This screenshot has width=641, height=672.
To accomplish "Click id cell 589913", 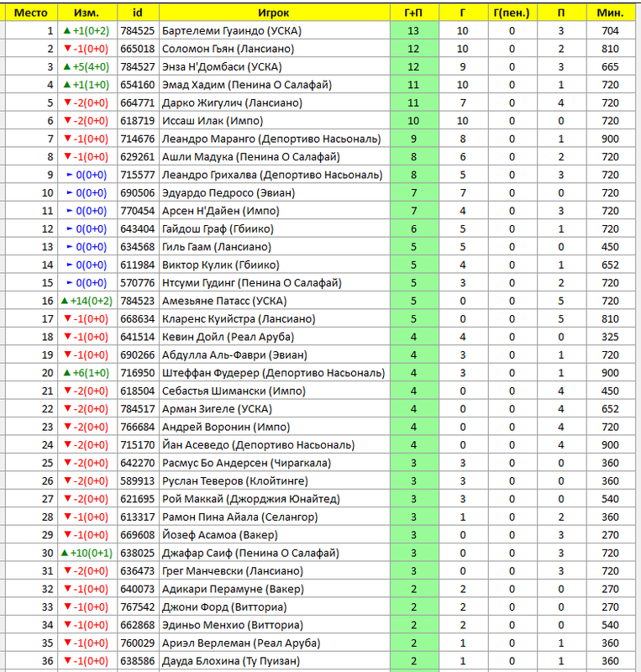I will [137, 480].
